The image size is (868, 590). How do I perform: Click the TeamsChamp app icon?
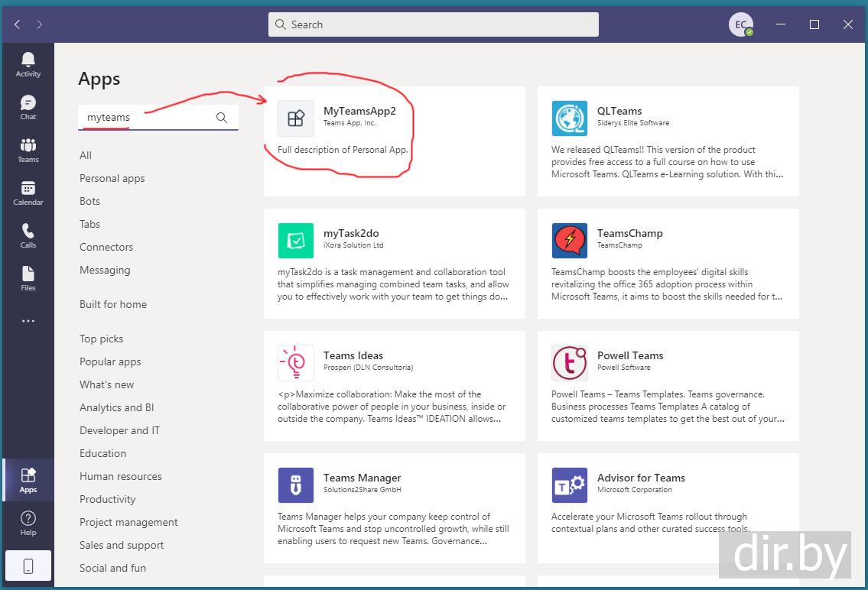click(570, 241)
